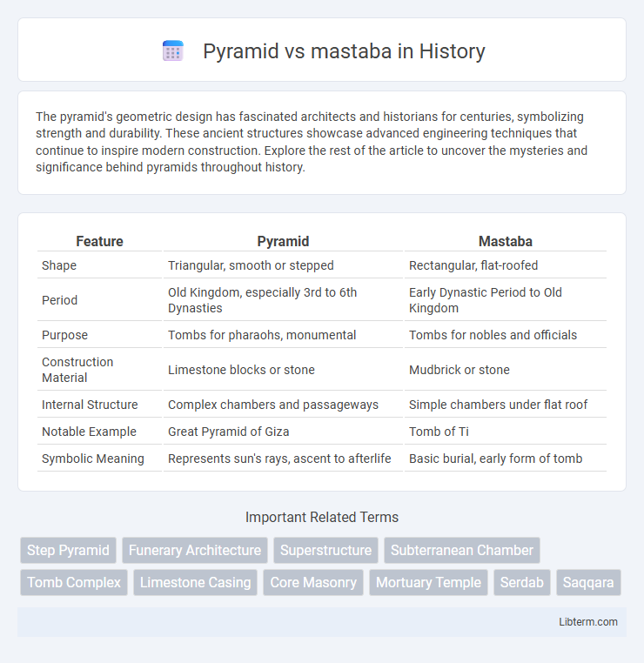Click the Mastaba column header

(x=506, y=241)
